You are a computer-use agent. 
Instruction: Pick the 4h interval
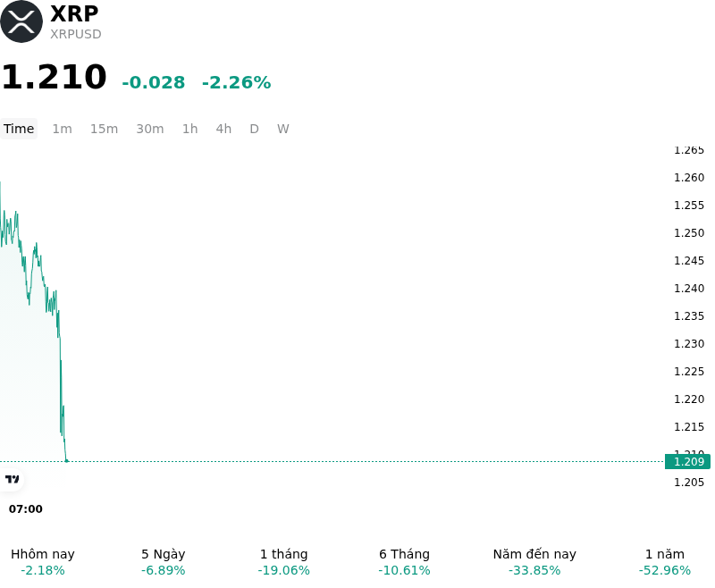coord(223,129)
